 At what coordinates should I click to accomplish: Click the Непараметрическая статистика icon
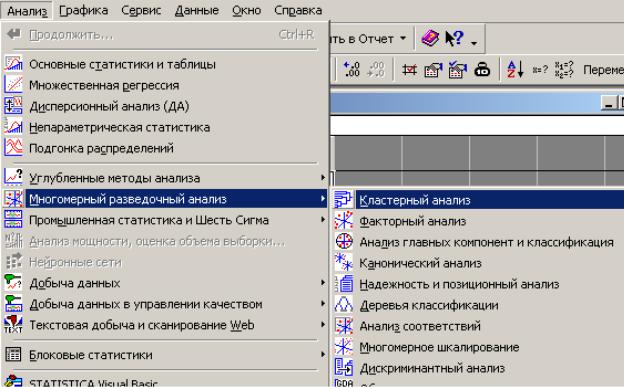13,127
